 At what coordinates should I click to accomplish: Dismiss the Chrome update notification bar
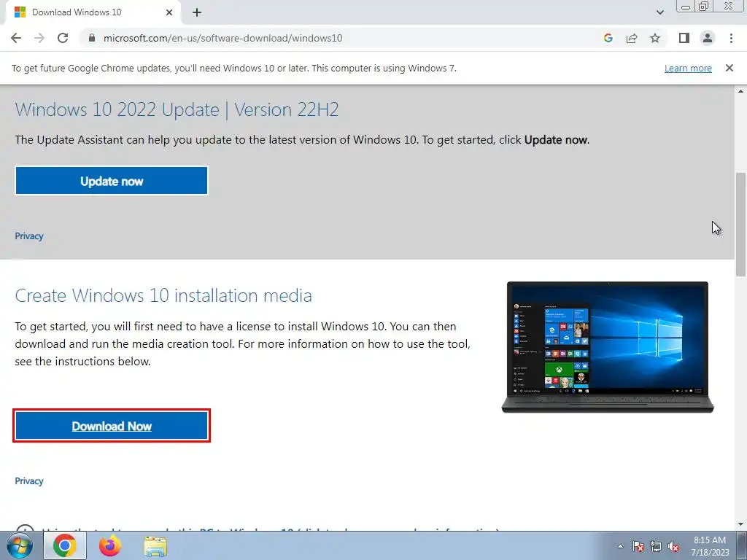729,68
